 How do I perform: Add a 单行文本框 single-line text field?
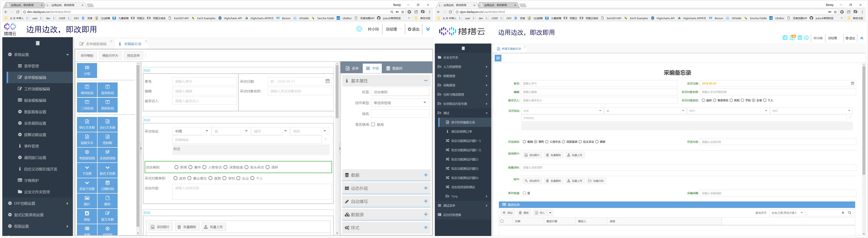pyautogui.click(x=87, y=124)
